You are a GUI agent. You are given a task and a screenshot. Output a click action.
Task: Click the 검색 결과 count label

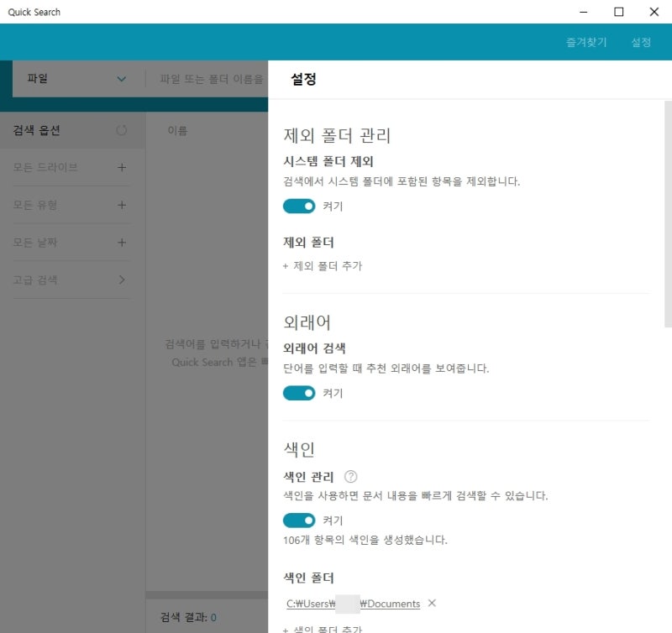coord(189,616)
